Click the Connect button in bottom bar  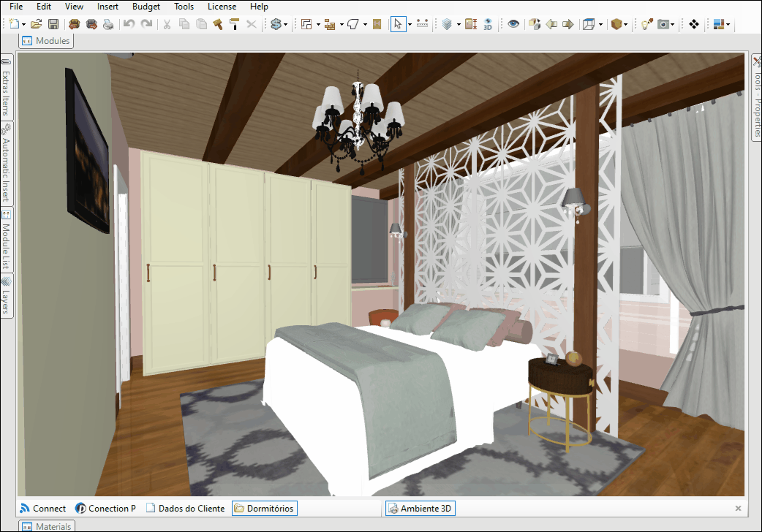click(x=42, y=508)
